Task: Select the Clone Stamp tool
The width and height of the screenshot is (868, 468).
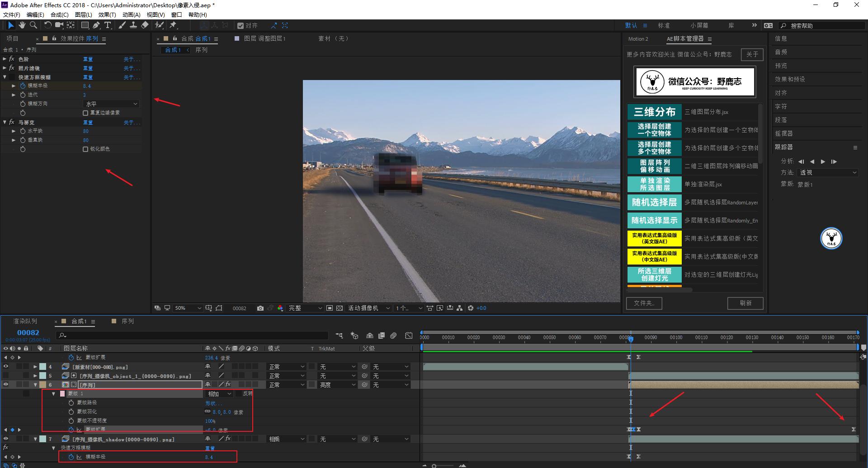Action: 133,25
